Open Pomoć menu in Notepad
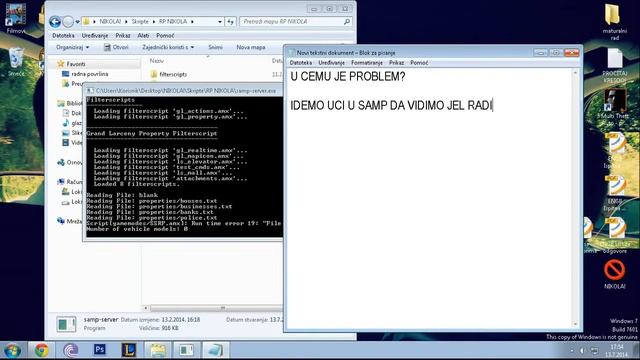The height and width of the screenshot is (360, 640). 419,63
